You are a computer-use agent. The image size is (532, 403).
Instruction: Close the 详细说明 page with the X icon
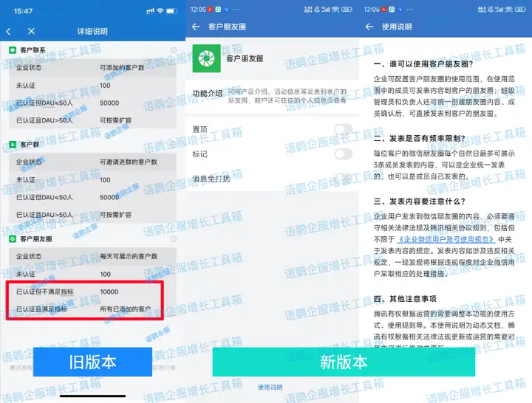(31, 31)
